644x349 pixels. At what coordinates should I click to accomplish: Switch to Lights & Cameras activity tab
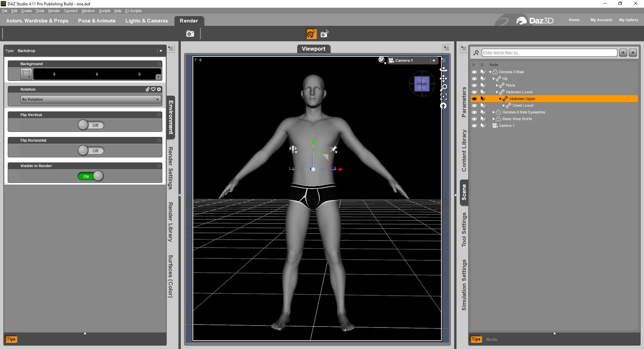[147, 21]
